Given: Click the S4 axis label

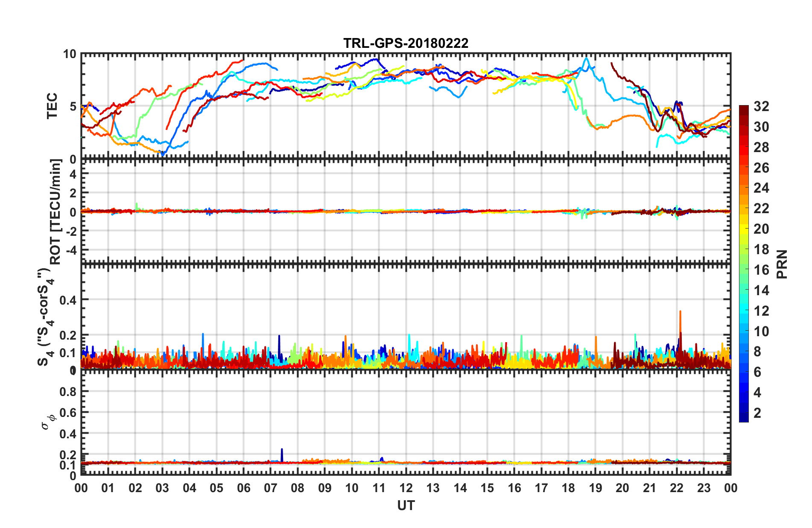Looking at the screenshot, I should [x=45, y=318].
